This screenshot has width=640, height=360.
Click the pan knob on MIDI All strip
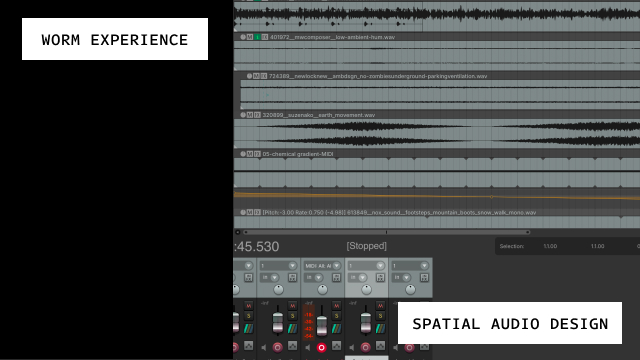[322, 290]
